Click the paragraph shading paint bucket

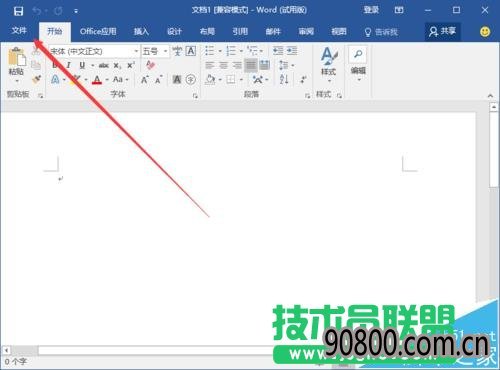click(210, 79)
